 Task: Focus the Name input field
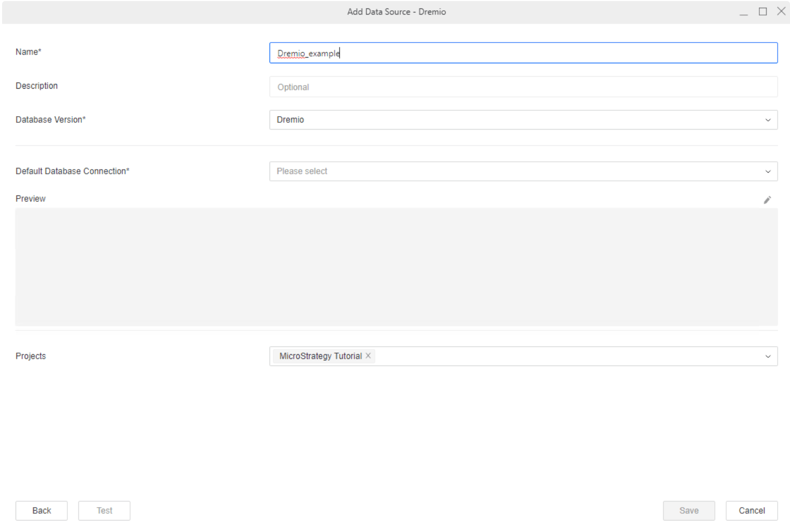[x=524, y=53]
